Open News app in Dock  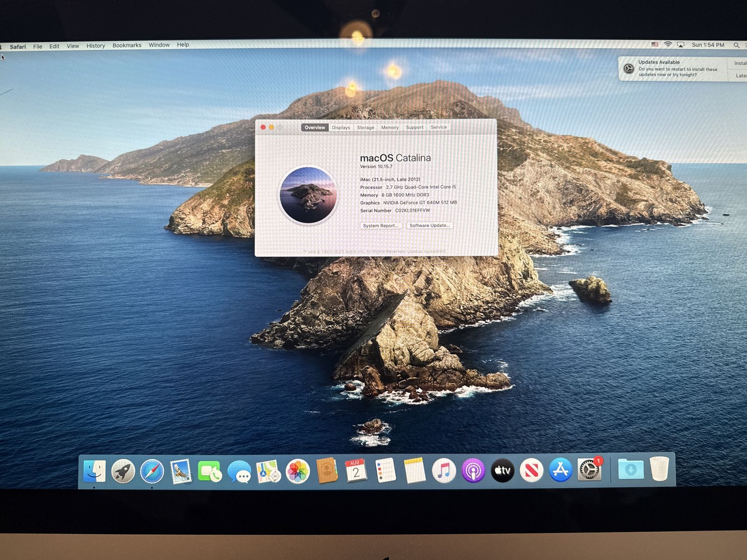point(531,470)
